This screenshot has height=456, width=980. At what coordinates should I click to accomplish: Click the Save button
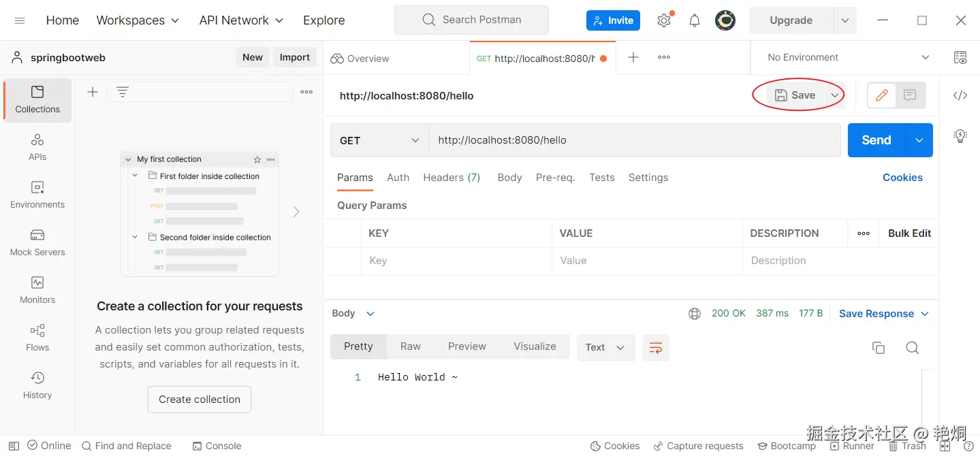795,95
